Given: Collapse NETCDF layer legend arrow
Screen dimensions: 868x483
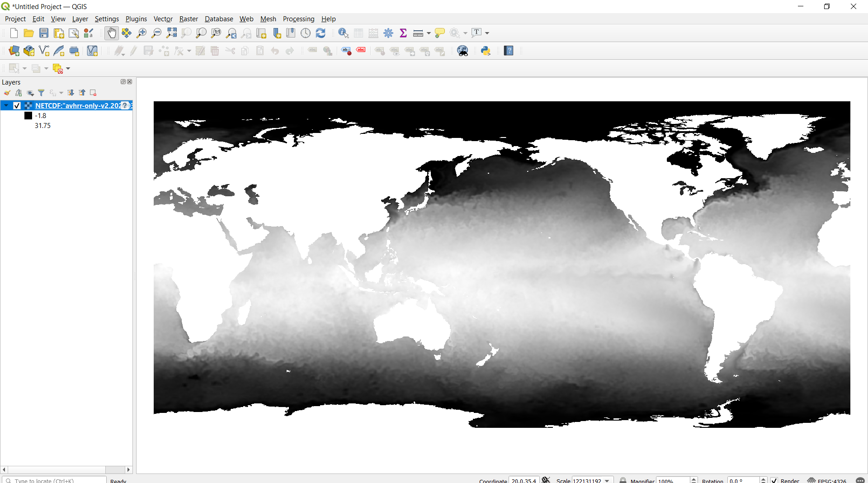Looking at the screenshot, I should [6, 105].
